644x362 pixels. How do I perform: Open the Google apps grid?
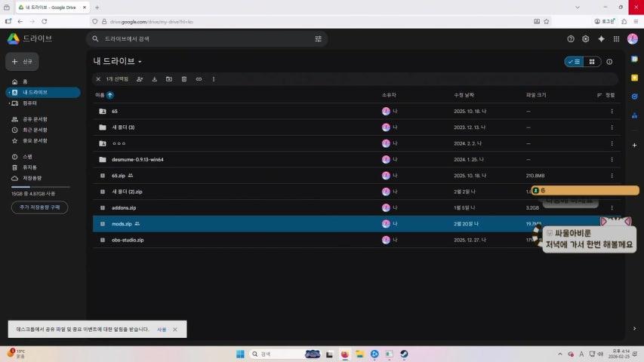tap(617, 38)
